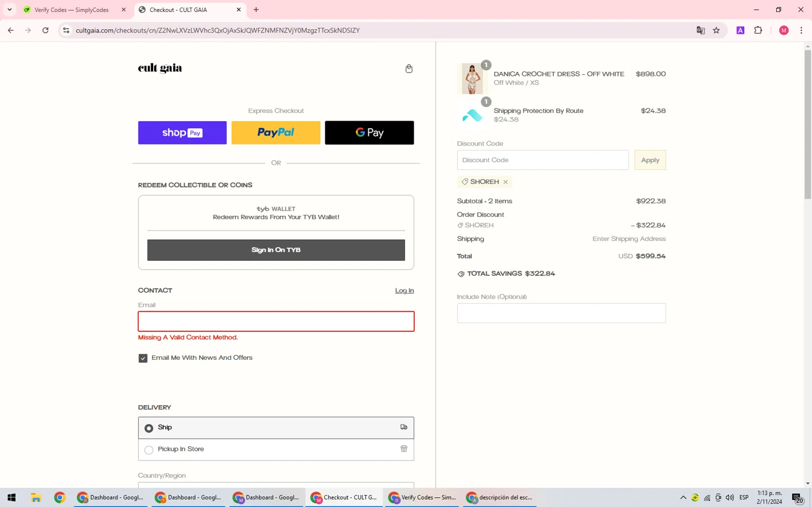Remove the SHOREH discount code
This screenshot has width=812, height=507.
pyautogui.click(x=506, y=182)
